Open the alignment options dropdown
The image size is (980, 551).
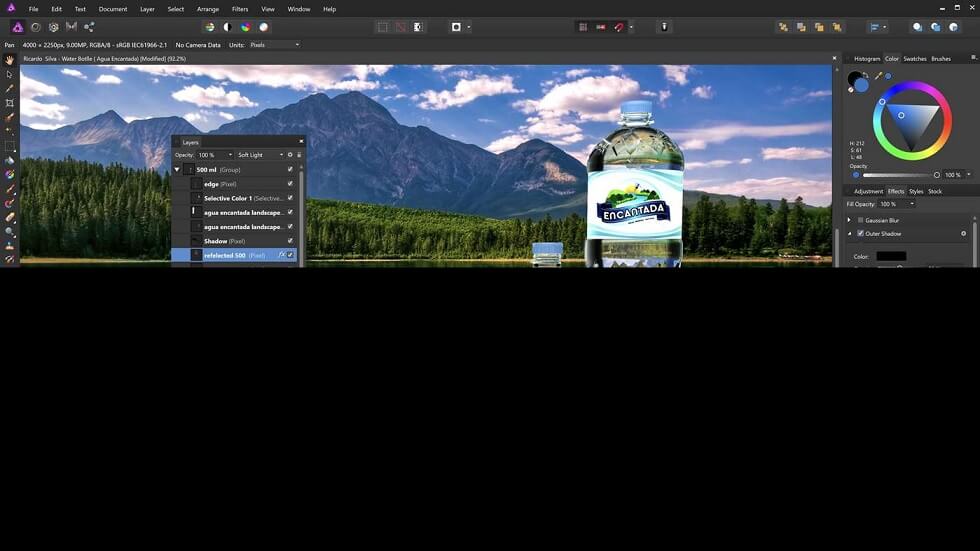(884, 27)
